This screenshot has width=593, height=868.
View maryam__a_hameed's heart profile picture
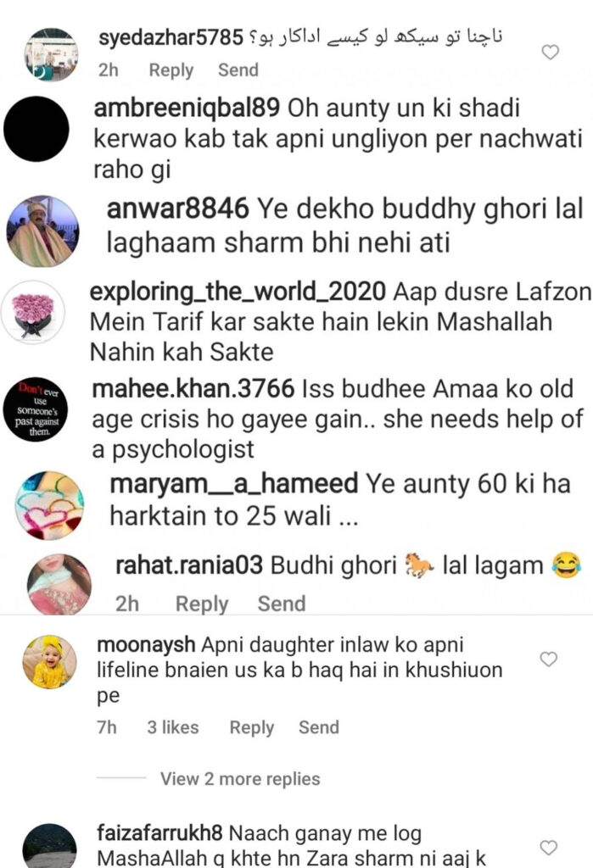point(49,505)
